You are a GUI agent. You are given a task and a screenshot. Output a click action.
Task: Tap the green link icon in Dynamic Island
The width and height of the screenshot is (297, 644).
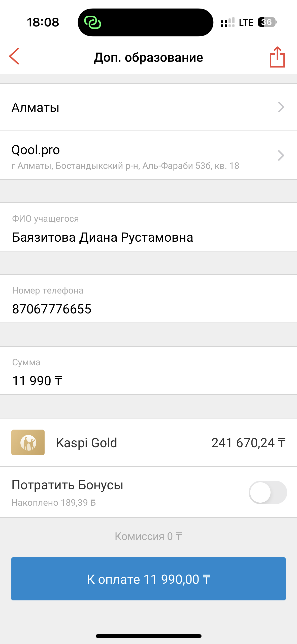(x=93, y=23)
